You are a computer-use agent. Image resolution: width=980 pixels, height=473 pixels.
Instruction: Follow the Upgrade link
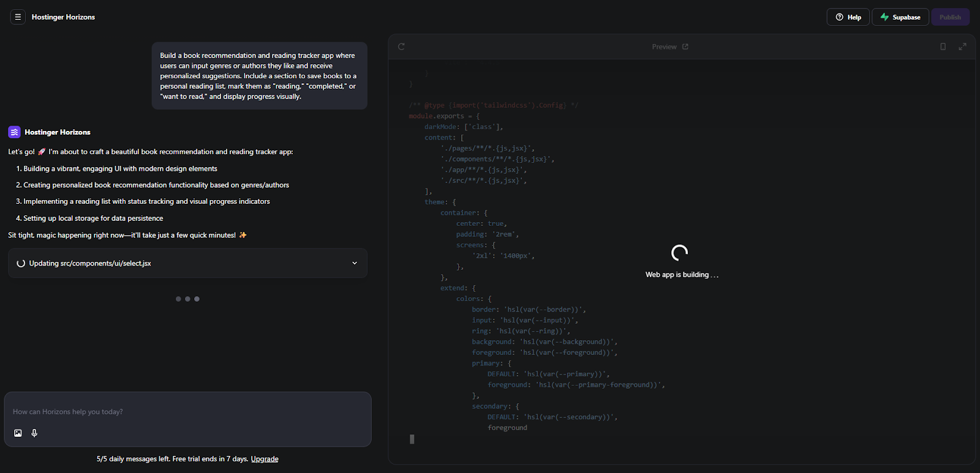click(265, 459)
